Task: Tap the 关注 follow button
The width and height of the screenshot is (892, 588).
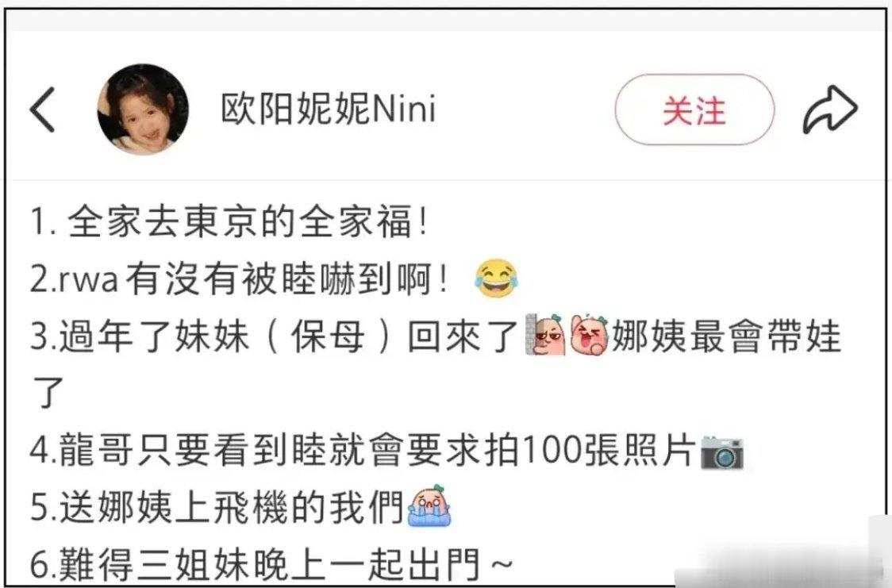Action: tap(694, 110)
